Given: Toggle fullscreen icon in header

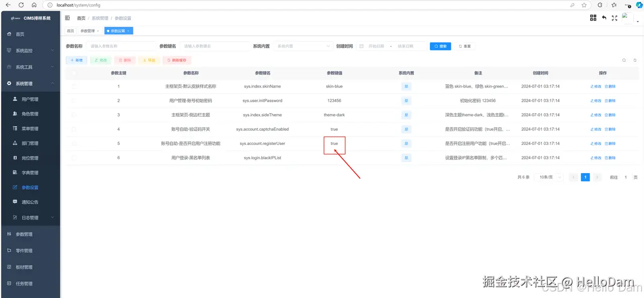Looking at the screenshot, I should point(614,18).
